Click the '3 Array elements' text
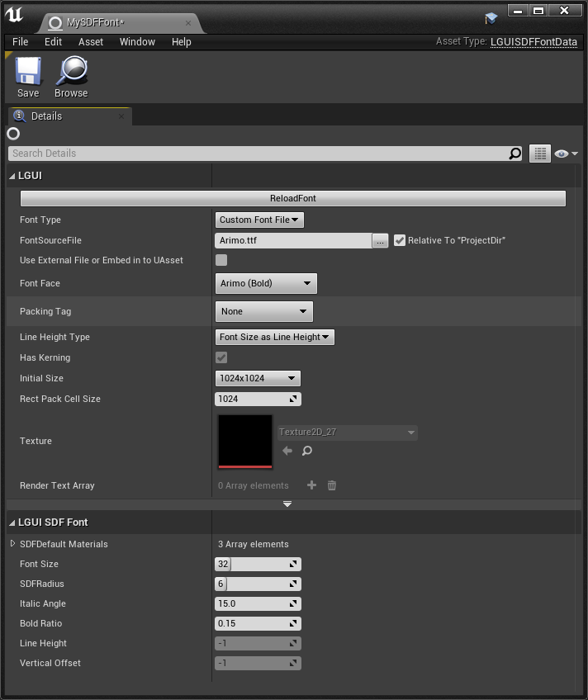This screenshot has width=588, height=700. 254,544
